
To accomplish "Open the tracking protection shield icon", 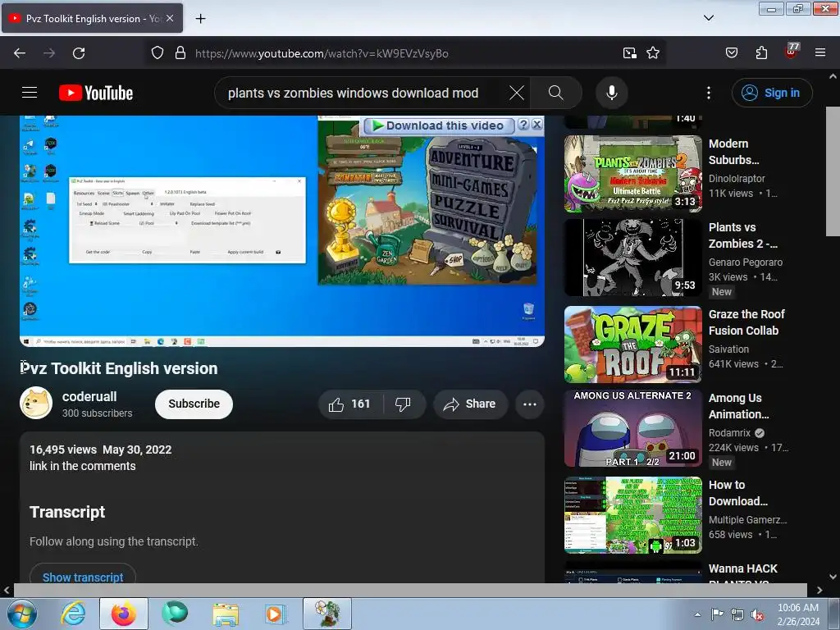I will coord(157,53).
